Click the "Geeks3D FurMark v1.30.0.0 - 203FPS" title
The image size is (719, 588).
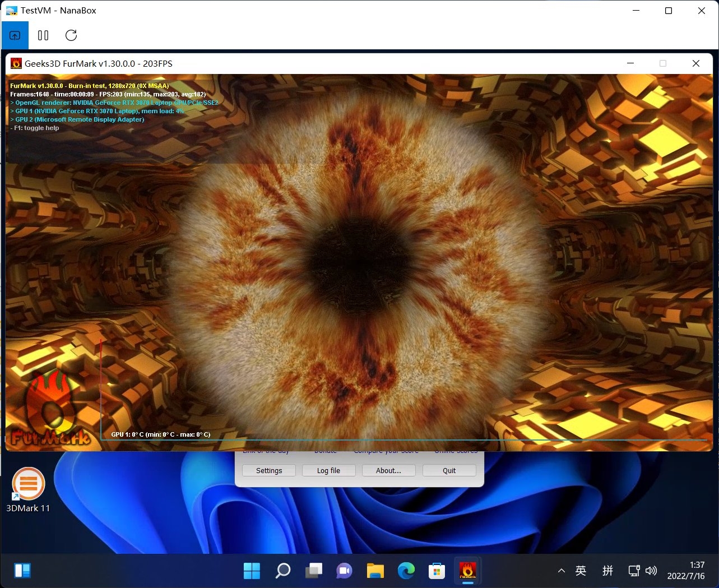[x=99, y=63]
